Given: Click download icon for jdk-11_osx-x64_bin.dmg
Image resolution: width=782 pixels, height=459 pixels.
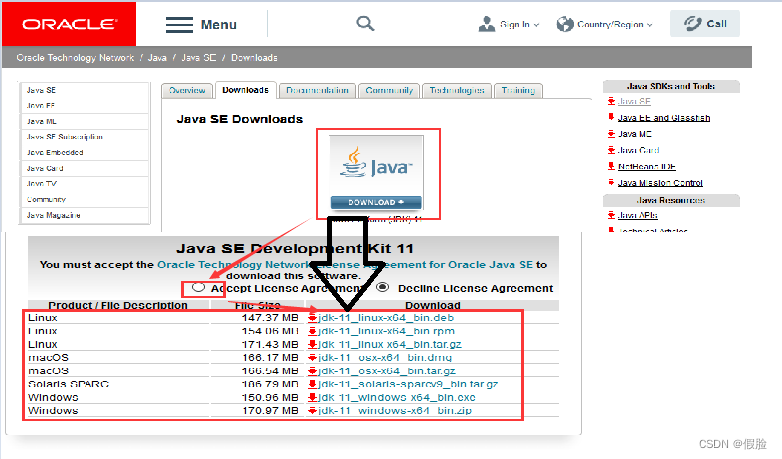Looking at the screenshot, I should pos(313,358).
